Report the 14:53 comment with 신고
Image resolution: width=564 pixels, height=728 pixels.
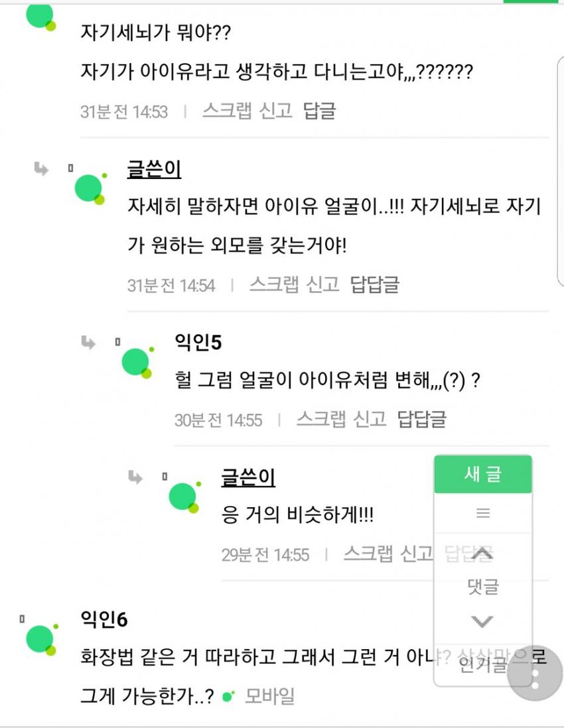pos(276,111)
